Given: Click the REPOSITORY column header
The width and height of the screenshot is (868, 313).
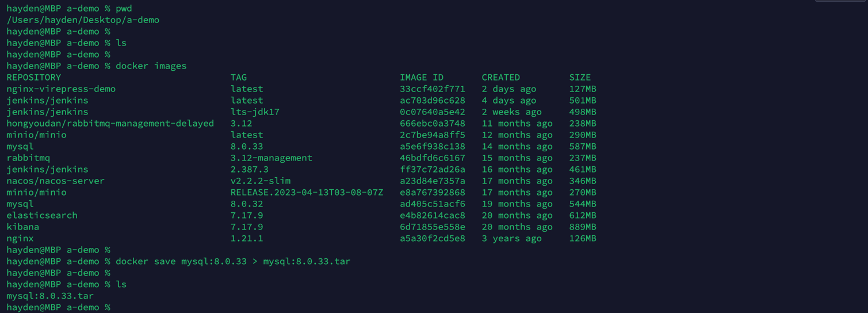Looking at the screenshot, I should tap(33, 77).
